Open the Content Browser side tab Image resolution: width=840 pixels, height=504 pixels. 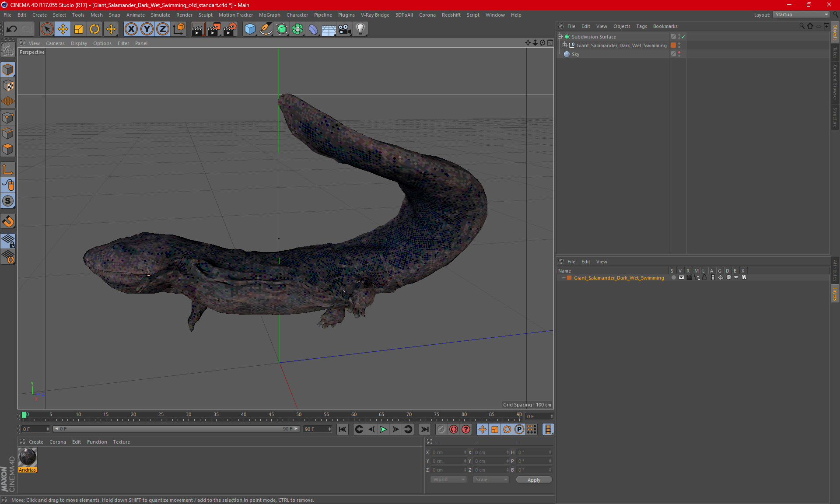click(835, 82)
